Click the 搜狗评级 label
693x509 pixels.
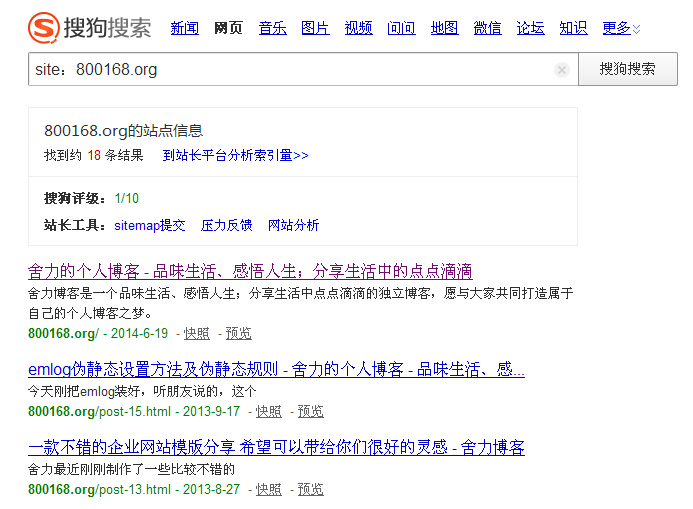click(x=75, y=198)
